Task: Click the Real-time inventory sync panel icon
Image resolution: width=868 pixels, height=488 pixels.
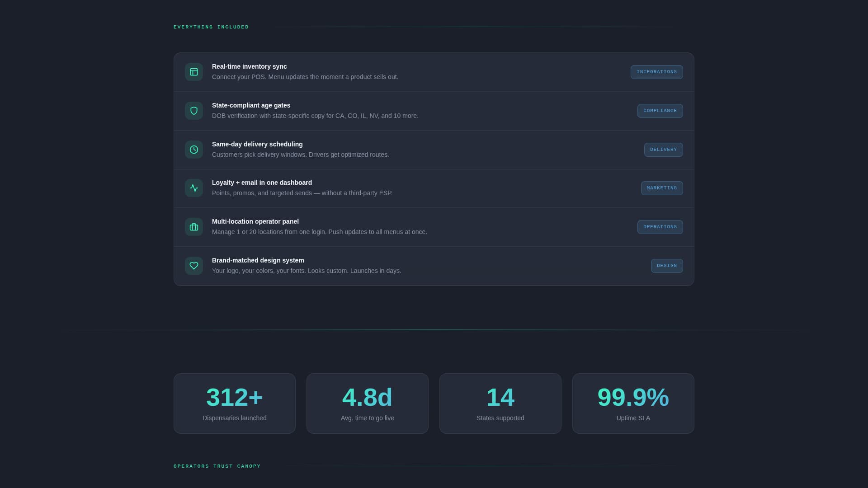Action: click(x=193, y=72)
